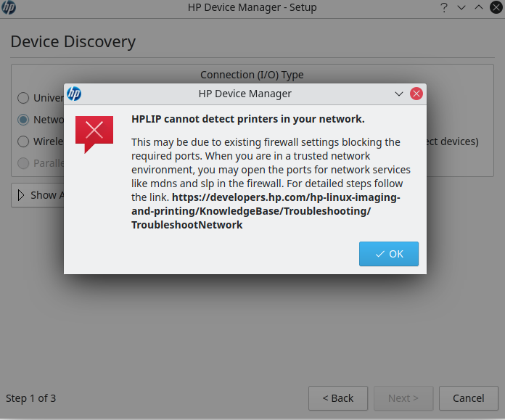Click OK in the error dialog
The width and height of the screenshot is (505, 420).
(389, 254)
